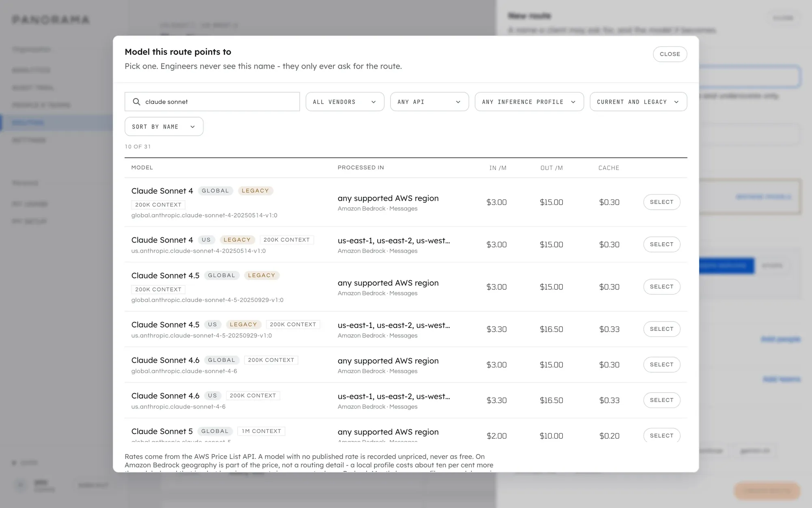The height and width of the screenshot is (508, 812).
Task: Click global.anthropic.claude-sonnet-4-20250514-v1:0 model ID
Action: [204, 215]
